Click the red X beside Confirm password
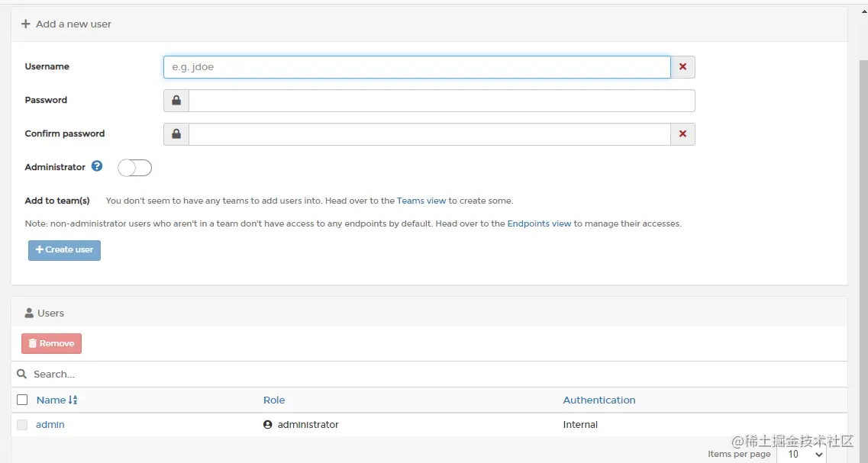The width and height of the screenshot is (868, 463). 682,134
